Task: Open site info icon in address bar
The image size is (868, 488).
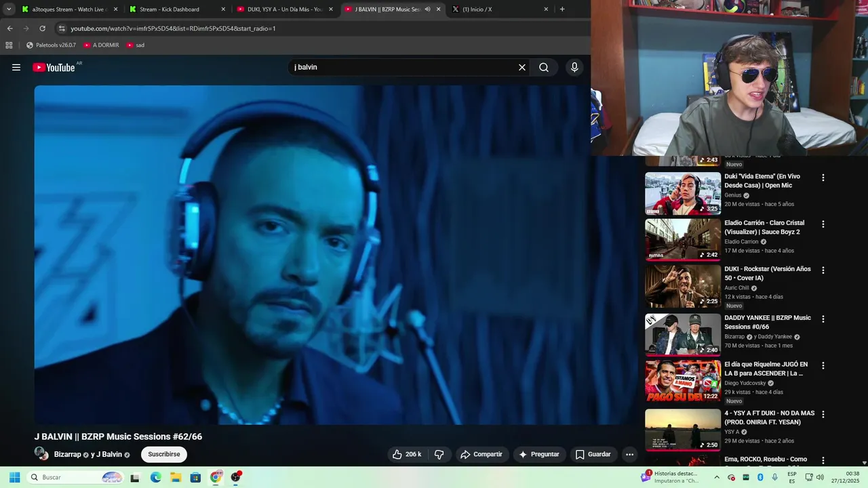Action: click(62, 28)
